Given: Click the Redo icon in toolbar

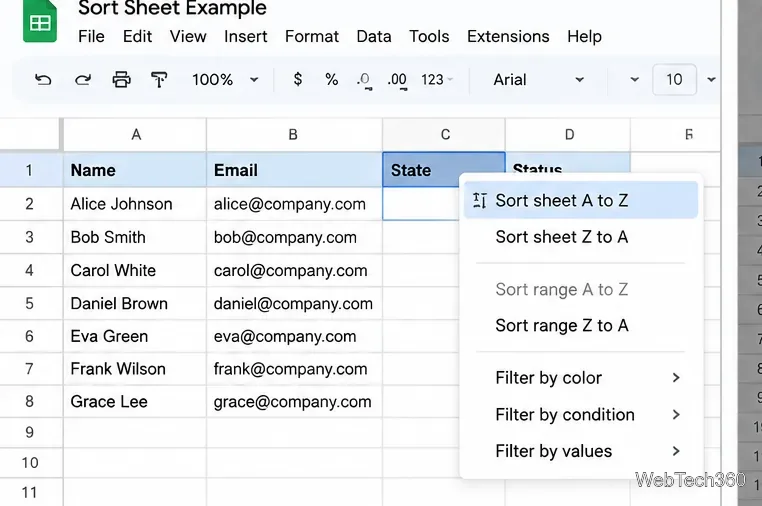Looking at the screenshot, I should coord(83,80).
